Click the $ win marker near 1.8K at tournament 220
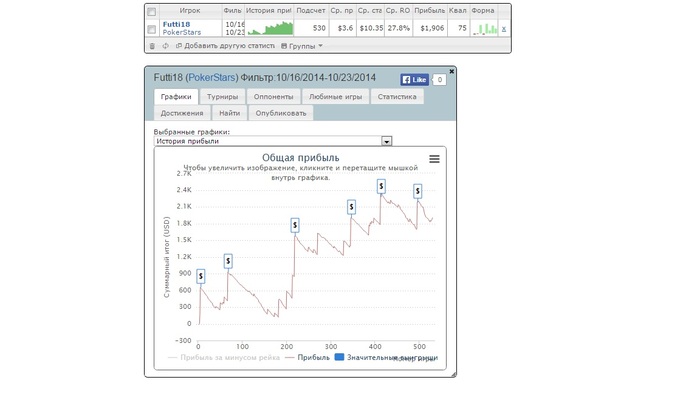This screenshot has width=700, height=394. click(x=295, y=225)
